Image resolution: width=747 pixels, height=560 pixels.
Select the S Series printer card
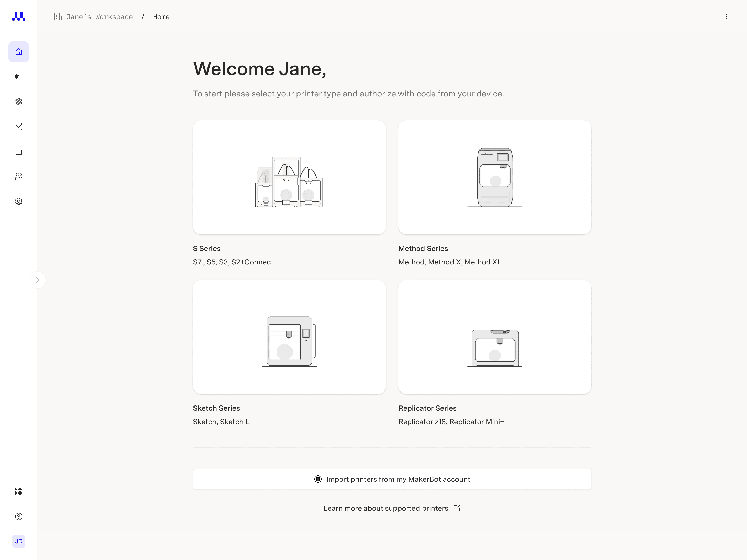[289, 177]
